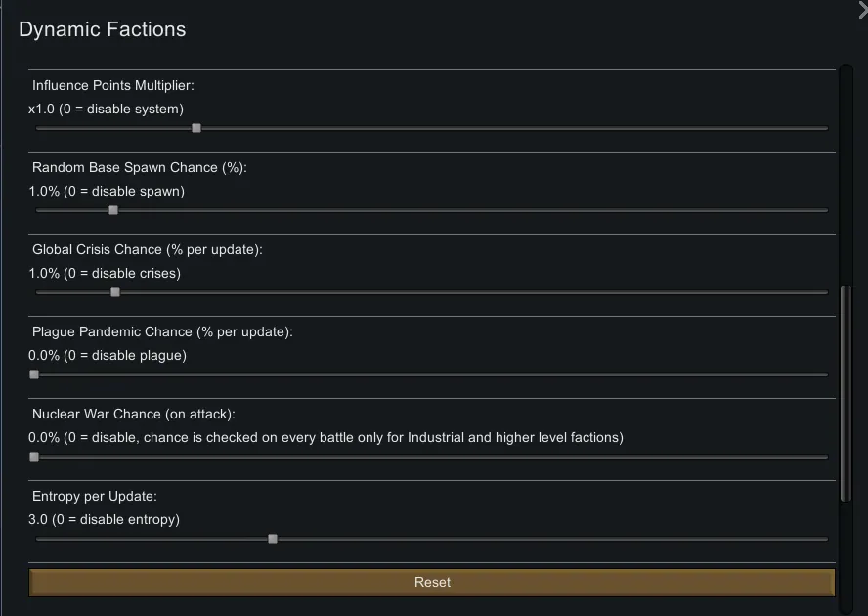Click the Global Crisis Chance slider handle
868x616 pixels.
click(115, 292)
